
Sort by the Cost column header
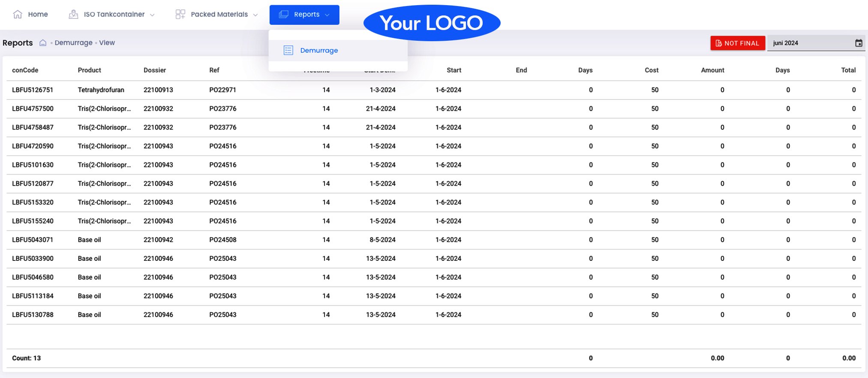[x=652, y=70]
